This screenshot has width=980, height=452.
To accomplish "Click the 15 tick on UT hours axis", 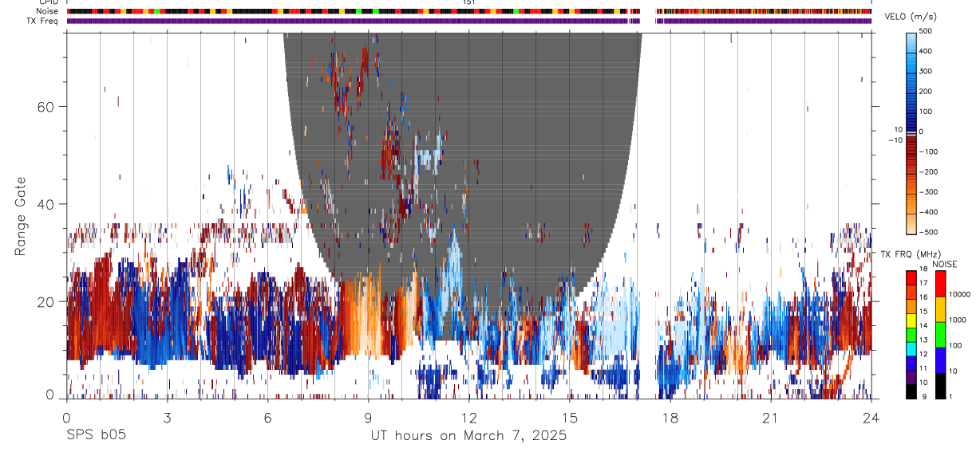I will (x=569, y=416).
